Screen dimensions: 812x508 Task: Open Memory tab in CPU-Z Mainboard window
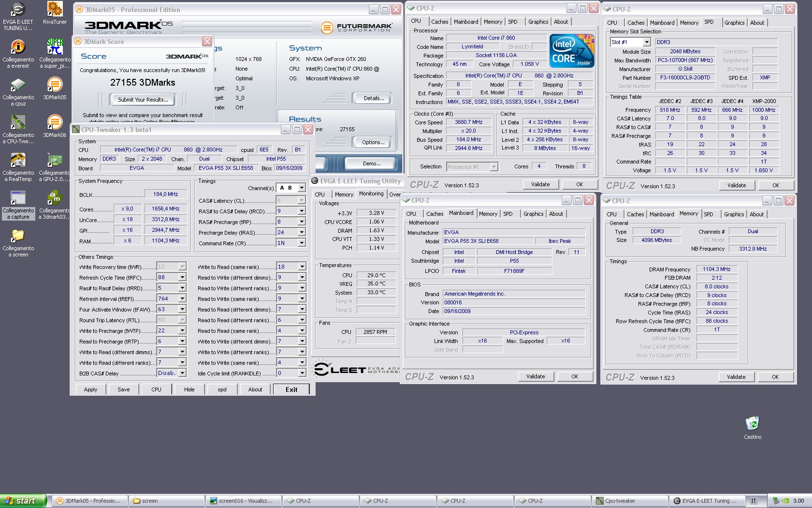coord(488,214)
